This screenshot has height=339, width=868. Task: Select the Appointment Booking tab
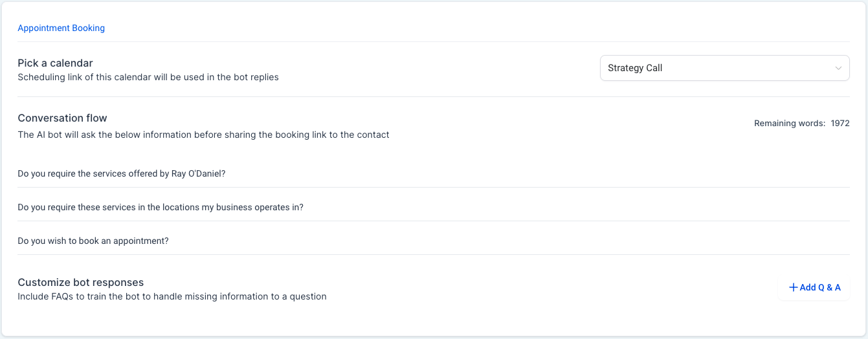pyautogui.click(x=61, y=28)
